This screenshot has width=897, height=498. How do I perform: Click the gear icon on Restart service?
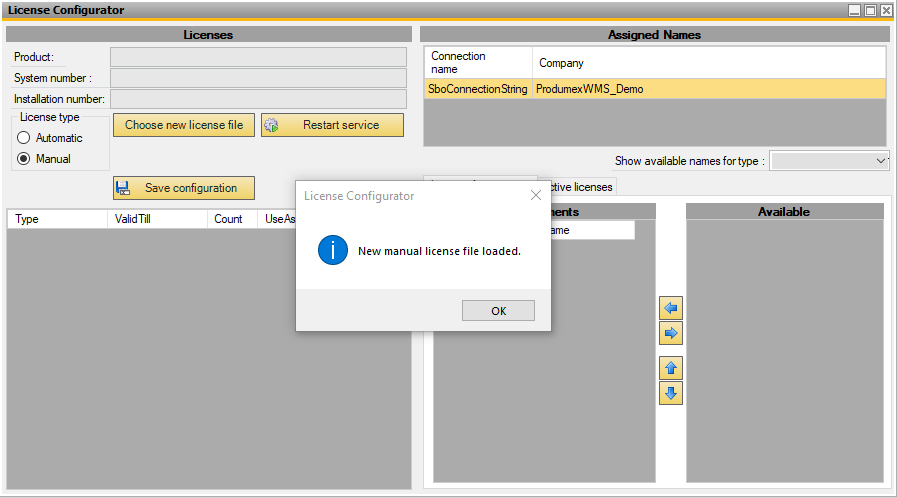(x=271, y=125)
